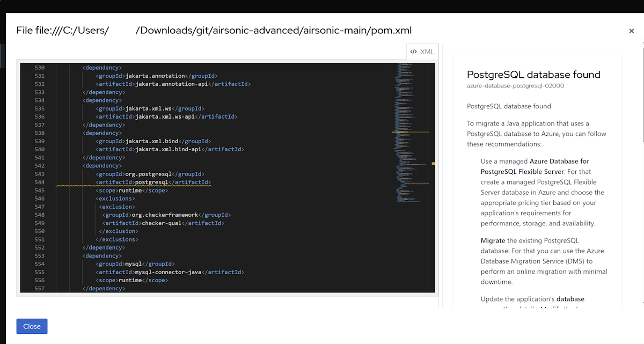Click Azure Database for PostgreSQL Flexible Server text
Viewport: 644px width, 344px height.
click(535, 166)
